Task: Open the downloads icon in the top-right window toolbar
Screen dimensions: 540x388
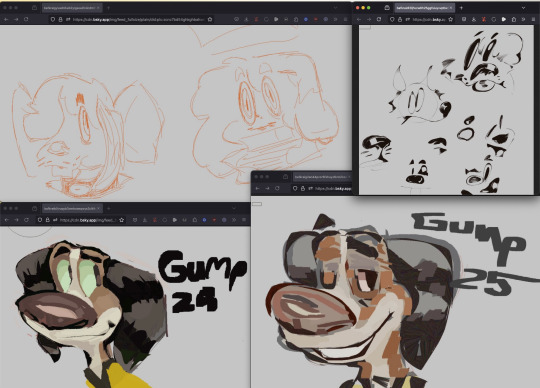Action: pyautogui.click(x=474, y=19)
